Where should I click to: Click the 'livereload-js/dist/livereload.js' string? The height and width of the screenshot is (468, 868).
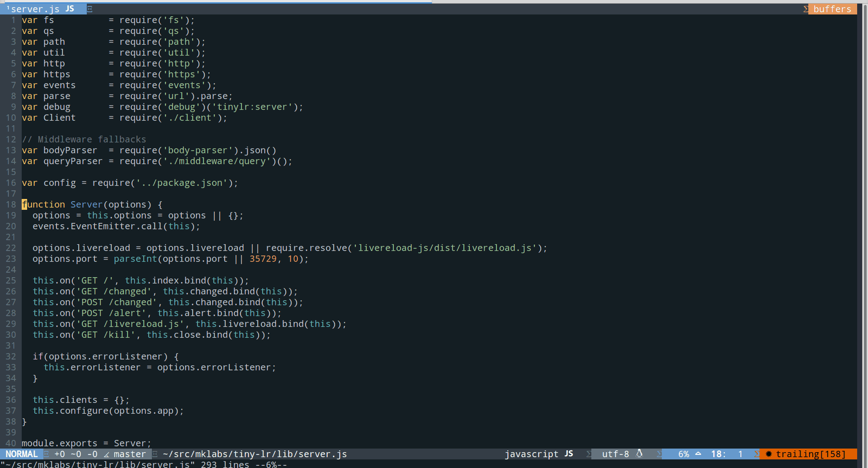[445, 248]
